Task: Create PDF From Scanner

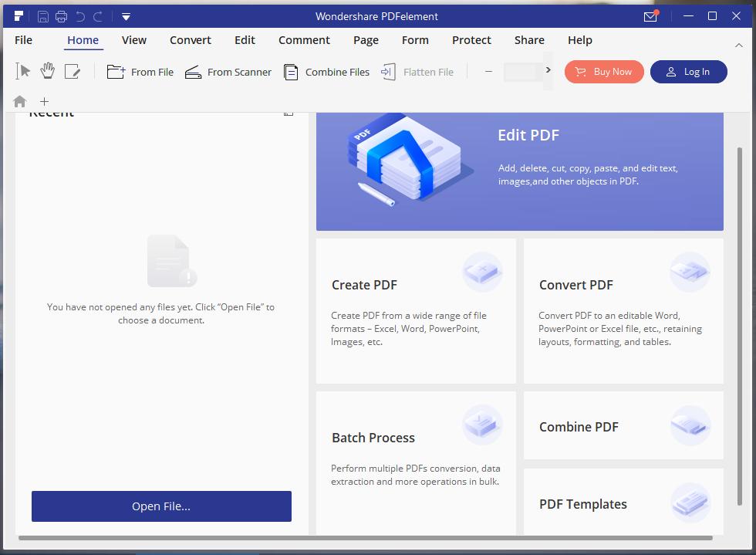Action: point(228,72)
